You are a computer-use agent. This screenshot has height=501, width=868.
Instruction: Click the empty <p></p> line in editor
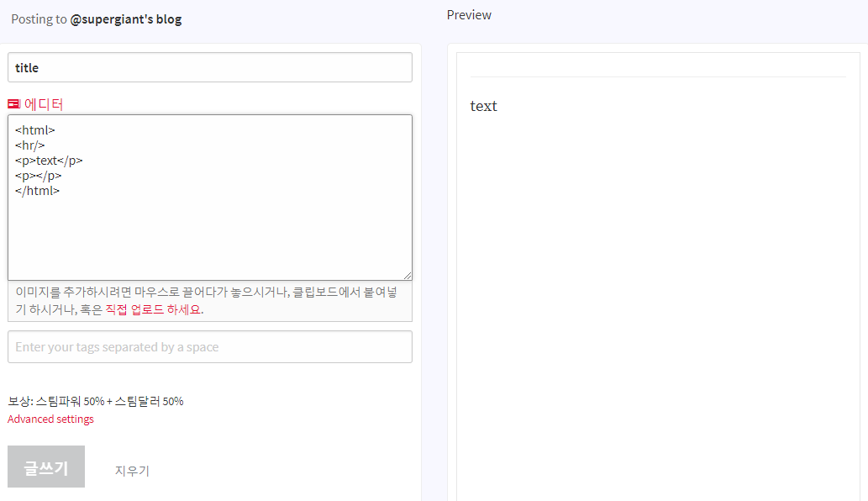click(x=38, y=176)
